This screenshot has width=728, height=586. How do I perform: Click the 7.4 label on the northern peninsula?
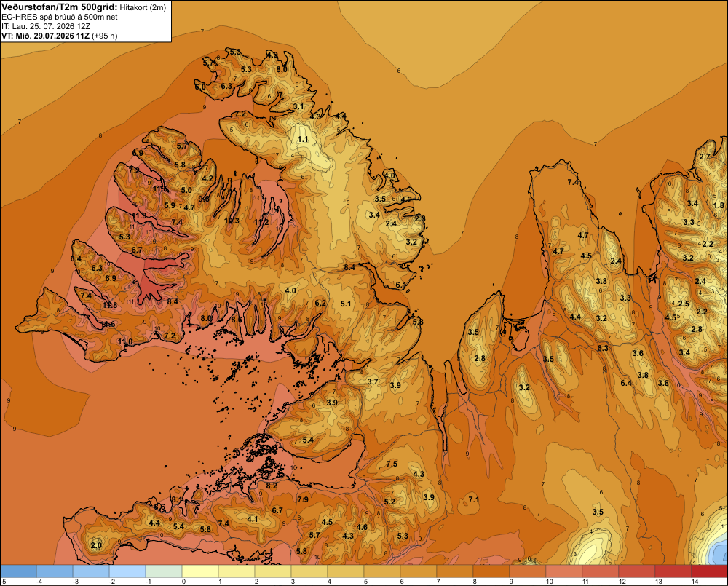pyautogui.click(x=574, y=183)
